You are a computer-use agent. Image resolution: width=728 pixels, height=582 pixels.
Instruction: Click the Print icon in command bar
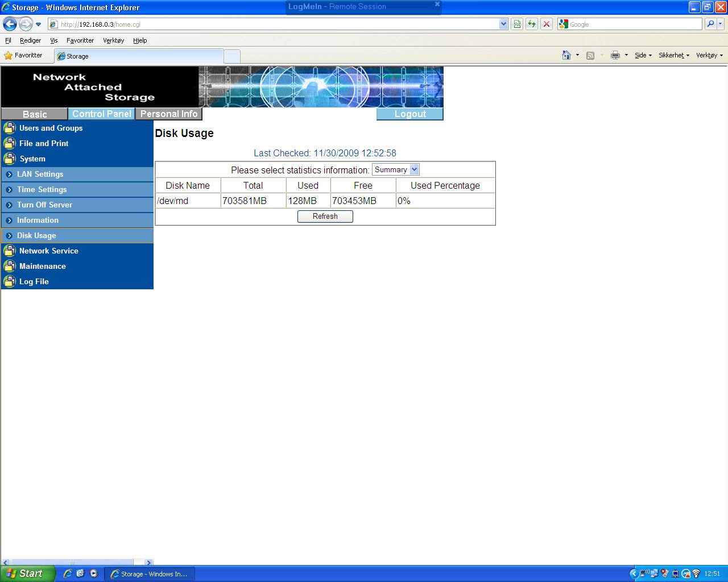[x=615, y=55]
